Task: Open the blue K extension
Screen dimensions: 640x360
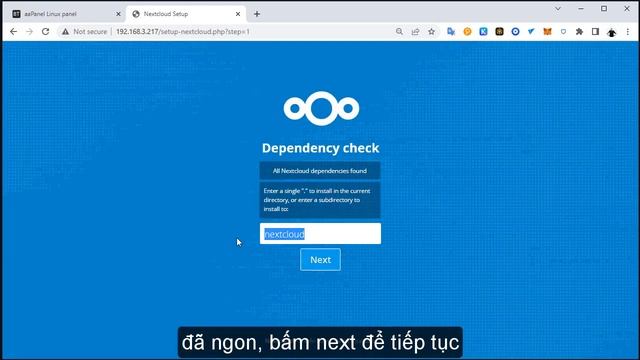Action: [x=483, y=31]
